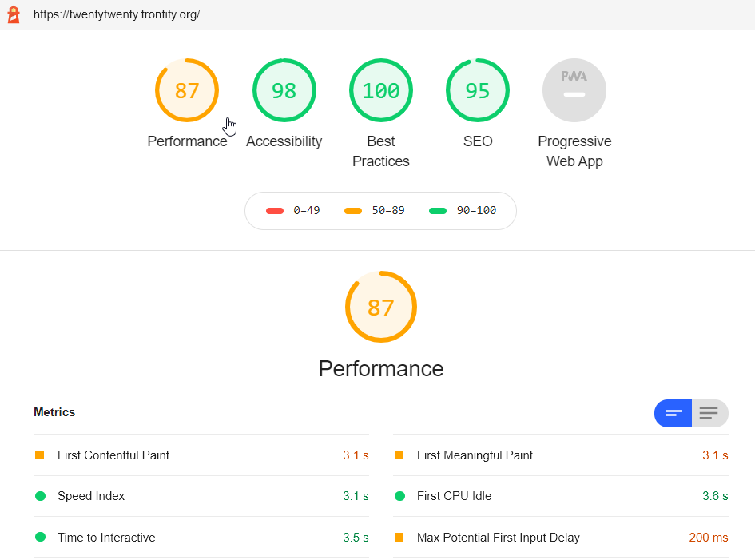The width and height of the screenshot is (755, 560).
Task: Click the Performance label under the top gauge
Action: tap(187, 141)
